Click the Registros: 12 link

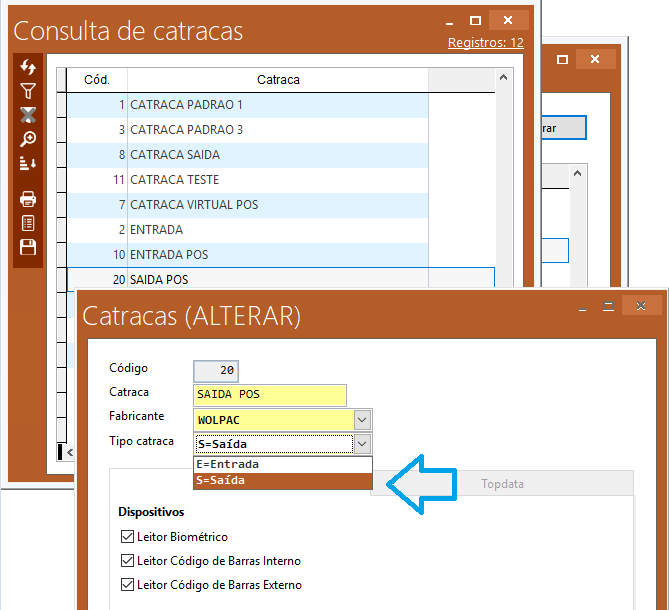(485, 43)
